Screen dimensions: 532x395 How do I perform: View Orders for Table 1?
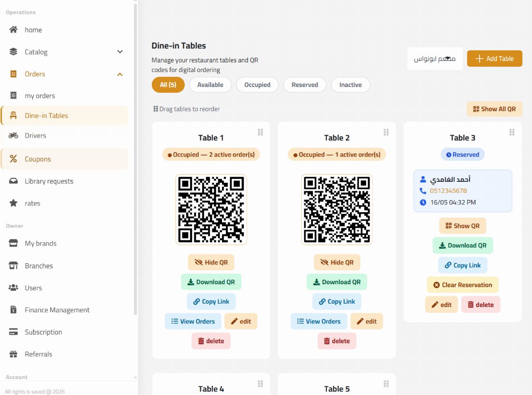tap(193, 321)
